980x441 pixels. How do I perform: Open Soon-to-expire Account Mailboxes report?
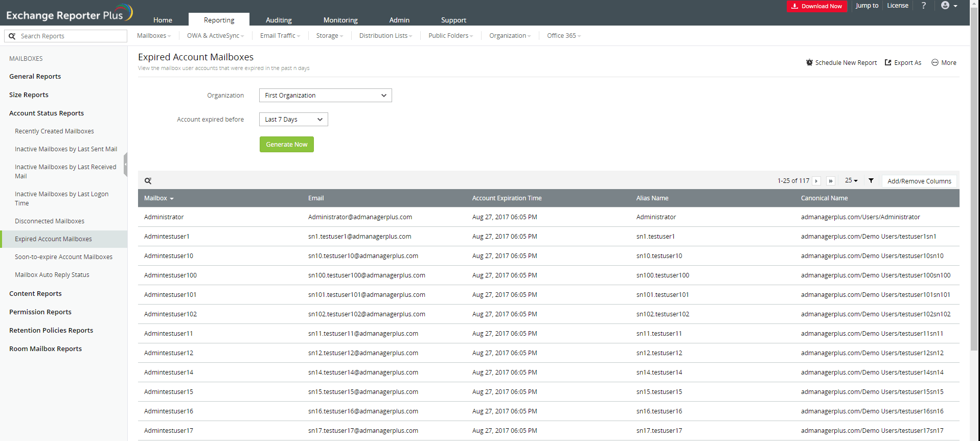click(63, 257)
